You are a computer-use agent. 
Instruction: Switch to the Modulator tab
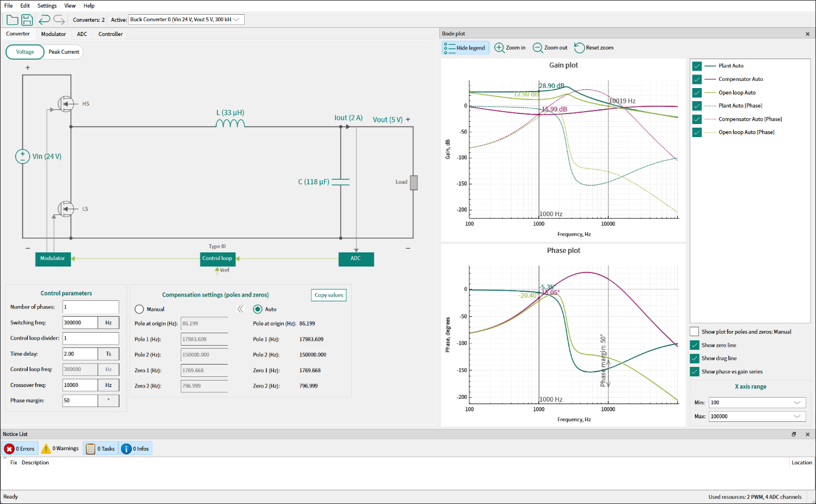53,34
